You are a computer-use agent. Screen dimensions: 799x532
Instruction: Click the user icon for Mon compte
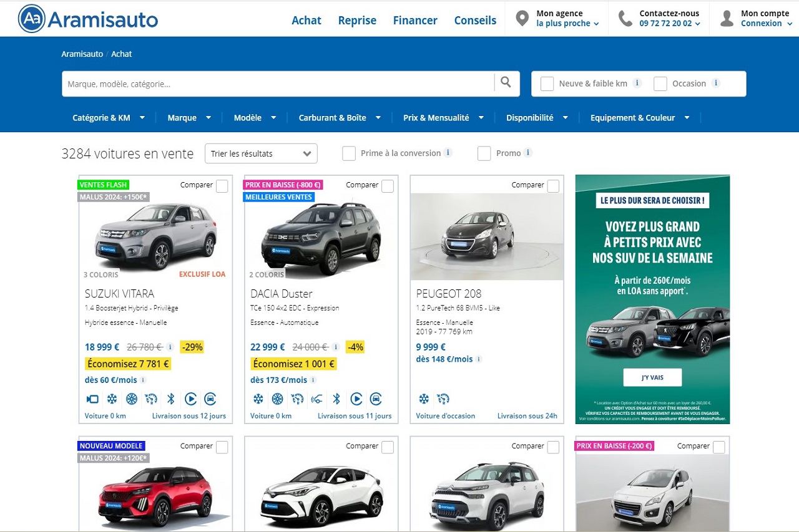point(726,18)
